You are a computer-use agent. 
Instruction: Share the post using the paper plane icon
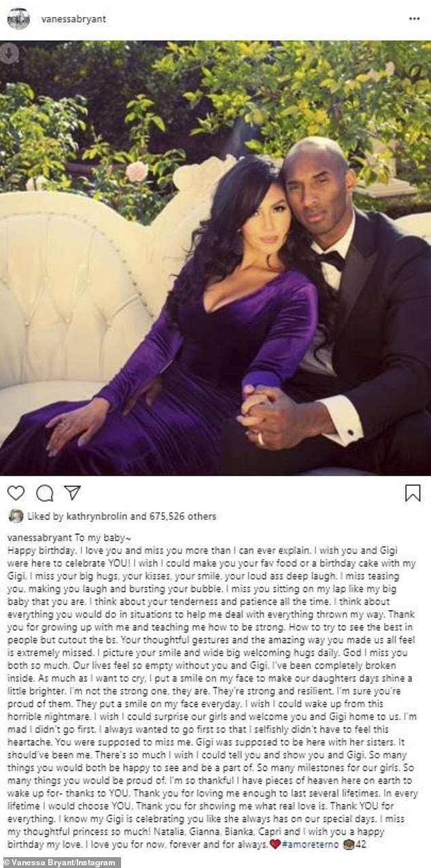pyautogui.click(x=73, y=493)
